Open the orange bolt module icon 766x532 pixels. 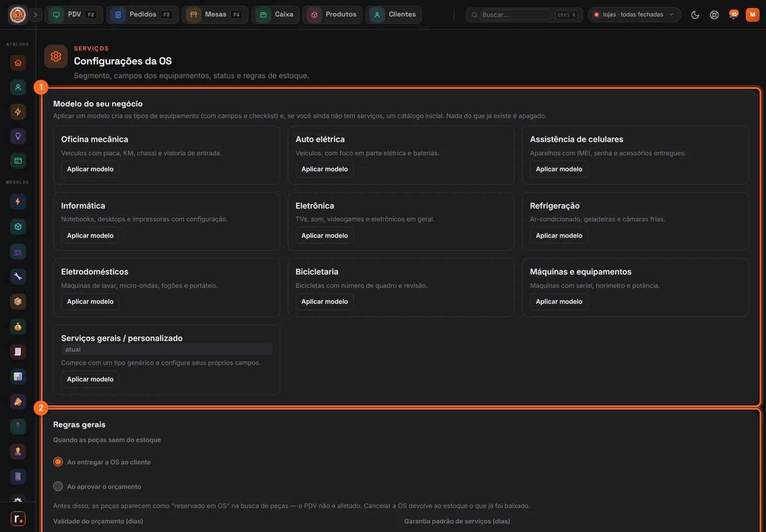click(18, 201)
